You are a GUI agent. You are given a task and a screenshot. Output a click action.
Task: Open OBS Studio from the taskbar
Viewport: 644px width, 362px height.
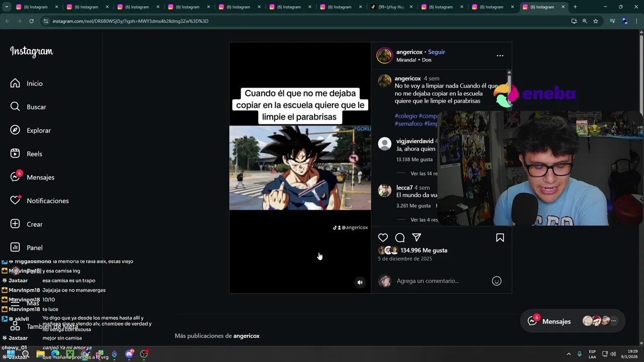[x=144, y=354]
